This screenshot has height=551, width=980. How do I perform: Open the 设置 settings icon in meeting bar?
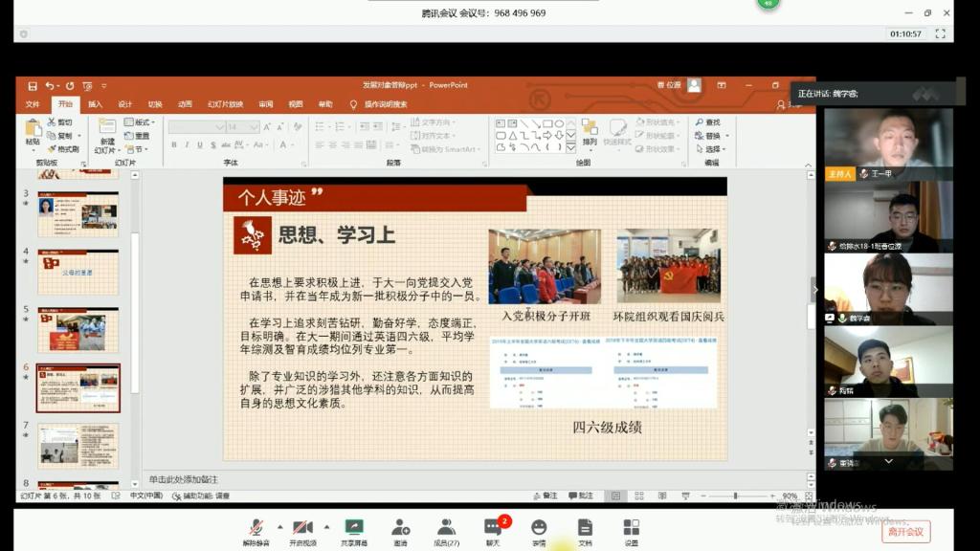pos(631,528)
